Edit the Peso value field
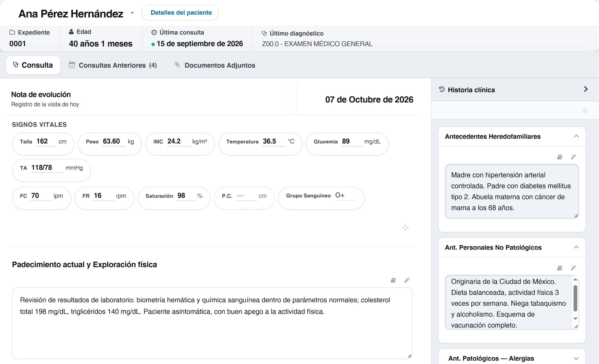Screen dimensions: 599x364 [x=114, y=141]
